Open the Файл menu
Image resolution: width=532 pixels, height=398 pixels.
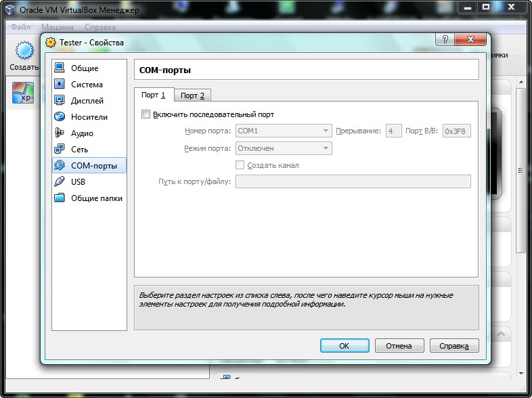tap(20, 27)
